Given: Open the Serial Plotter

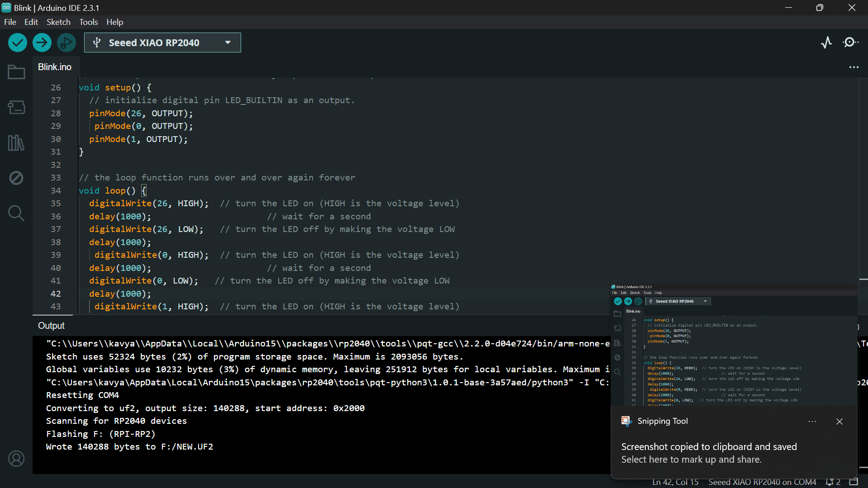Looking at the screenshot, I should [x=826, y=43].
